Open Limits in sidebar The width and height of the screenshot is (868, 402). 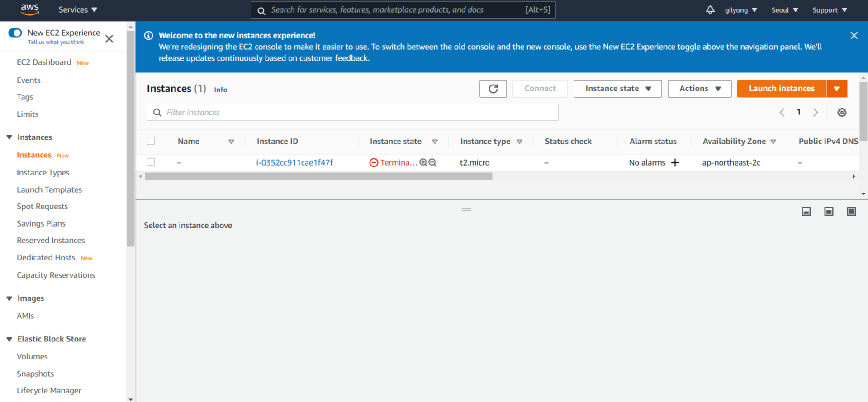tap(28, 114)
